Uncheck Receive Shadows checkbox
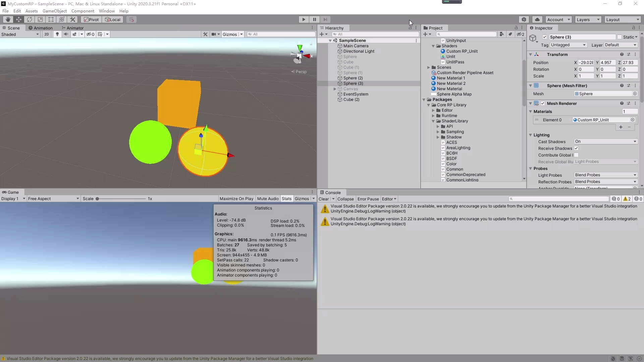This screenshot has width=644, height=362. 576,148
